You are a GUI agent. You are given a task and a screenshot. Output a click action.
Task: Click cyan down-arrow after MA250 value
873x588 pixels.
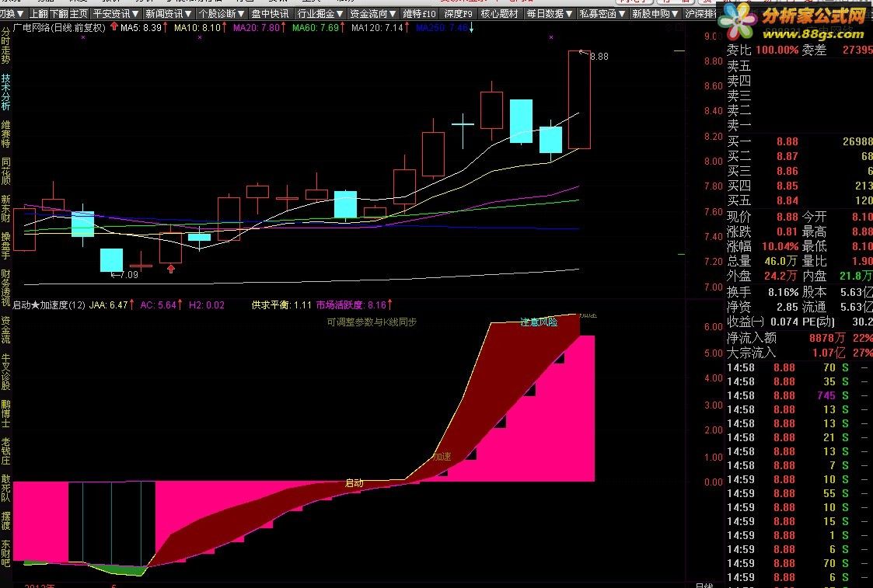pyautogui.click(x=471, y=29)
